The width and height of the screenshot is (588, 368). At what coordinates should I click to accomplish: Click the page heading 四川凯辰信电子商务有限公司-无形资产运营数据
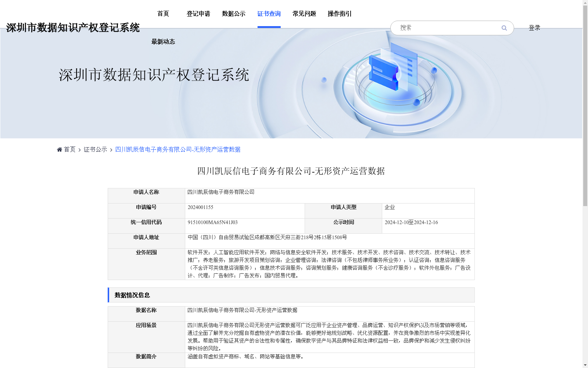[291, 171]
